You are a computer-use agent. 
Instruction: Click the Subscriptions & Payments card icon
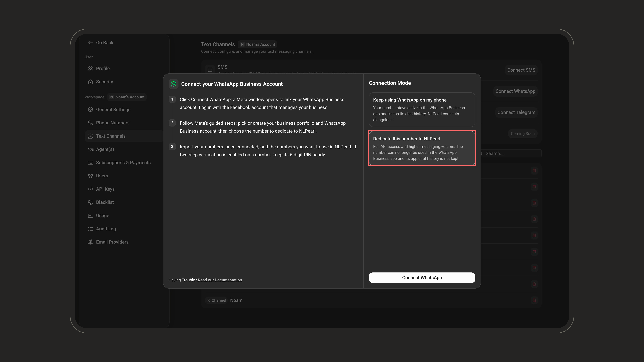coord(91,163)
